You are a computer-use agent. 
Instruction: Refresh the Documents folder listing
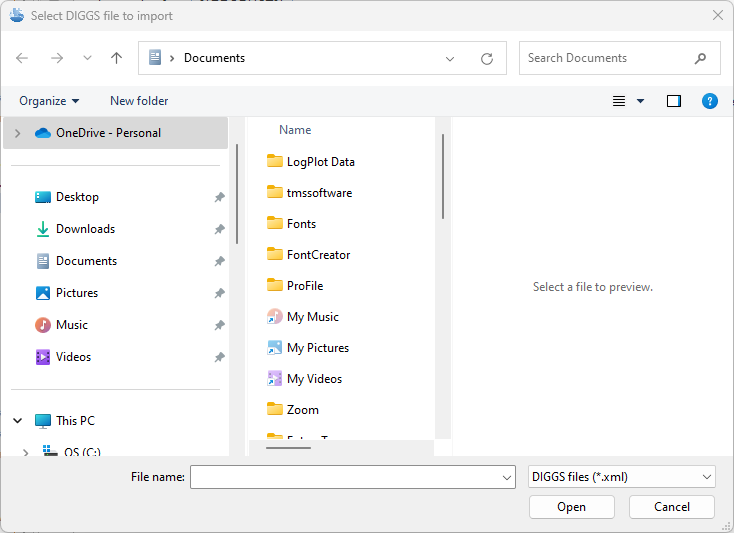487,58
